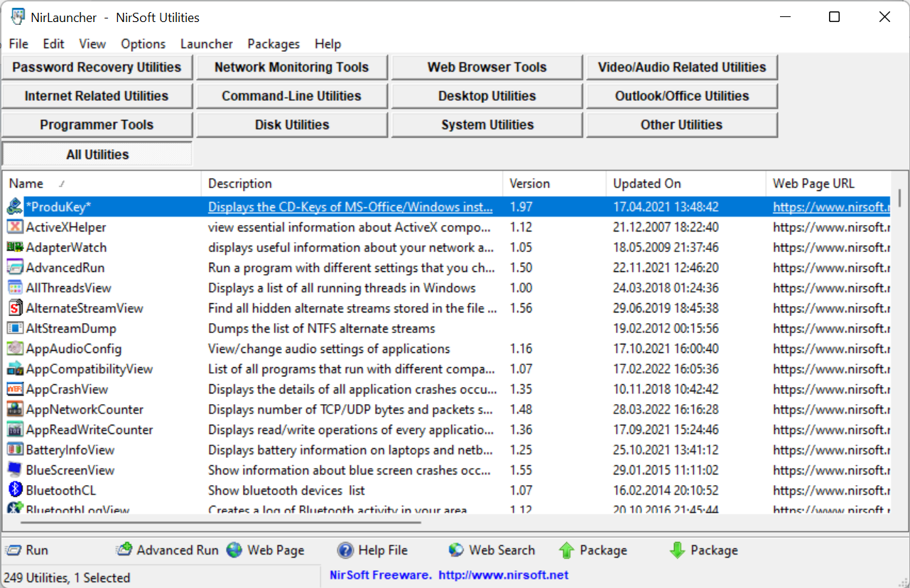Screen dimensions: 910x588
Task: Select the AppCrashView icon
Action: point(15,389)
